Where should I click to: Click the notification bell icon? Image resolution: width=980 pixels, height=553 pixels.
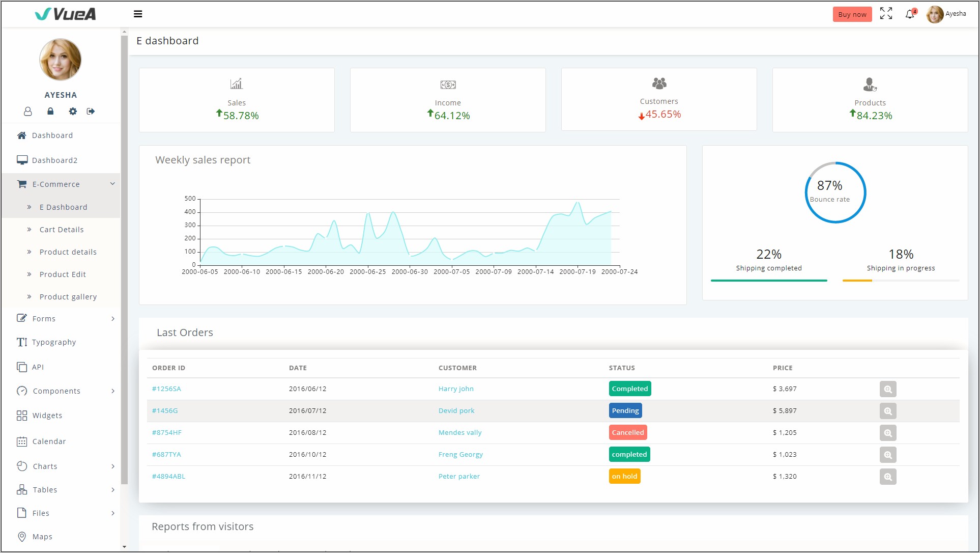coord(910,13)
